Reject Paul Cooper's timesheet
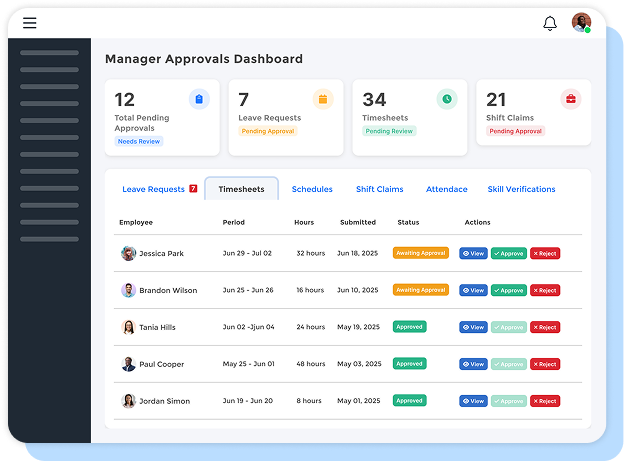 coord(545,364)
